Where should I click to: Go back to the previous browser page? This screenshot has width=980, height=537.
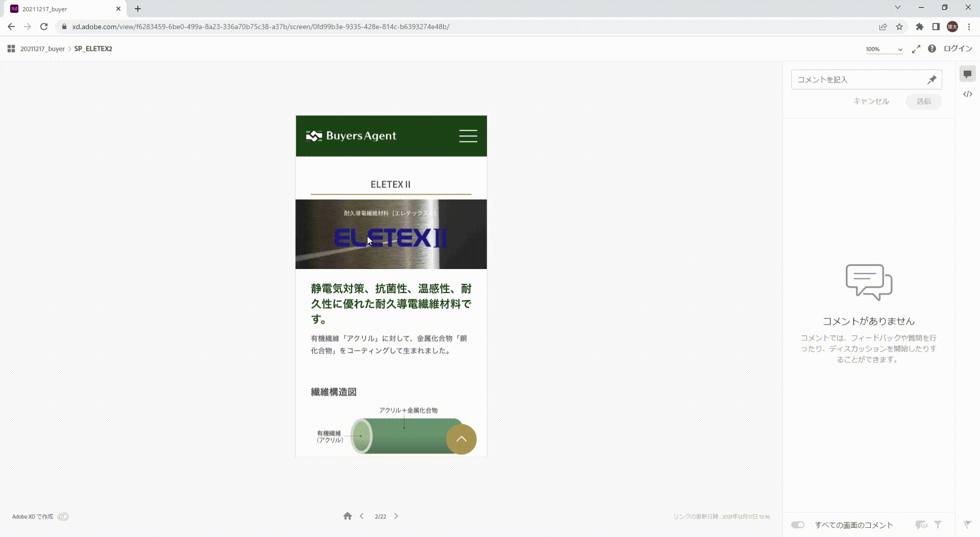(11, 27)
